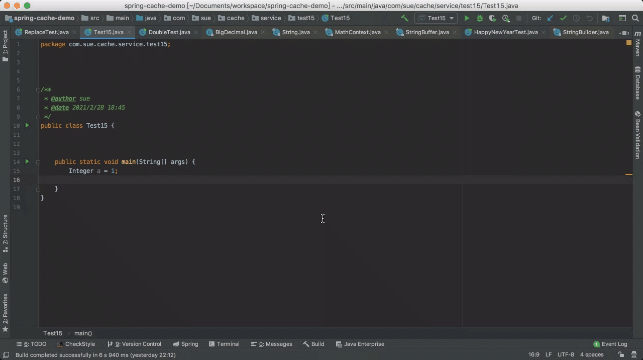Close the ReplaceTest.java tab
This screenshot has width=643, height=360.
[x=74, y=32]
